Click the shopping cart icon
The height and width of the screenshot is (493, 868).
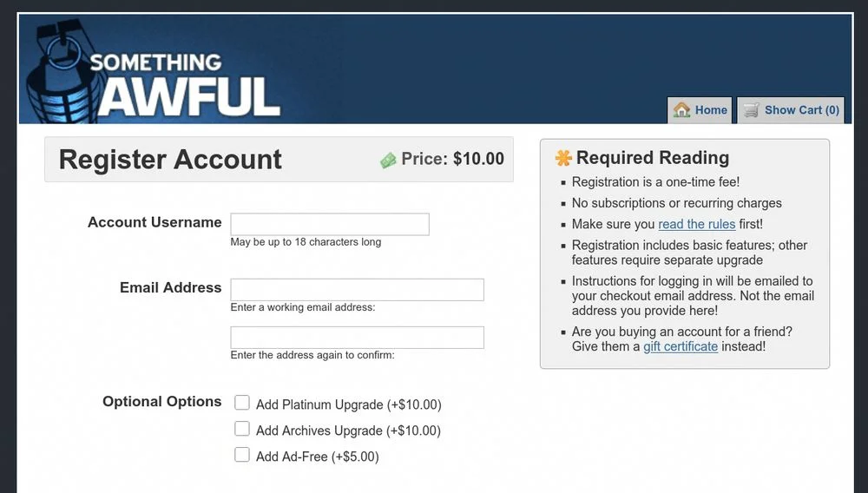point(751,110)
